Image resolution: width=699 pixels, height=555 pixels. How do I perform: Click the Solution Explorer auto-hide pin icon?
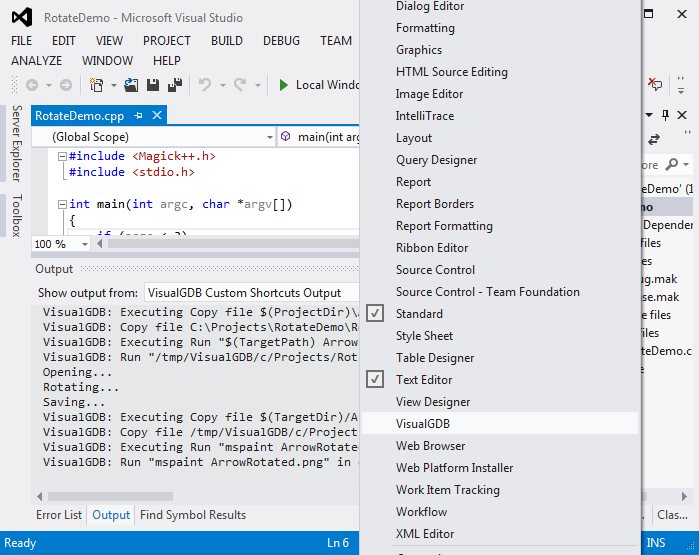pyautogui.click(x=665, y=115)
